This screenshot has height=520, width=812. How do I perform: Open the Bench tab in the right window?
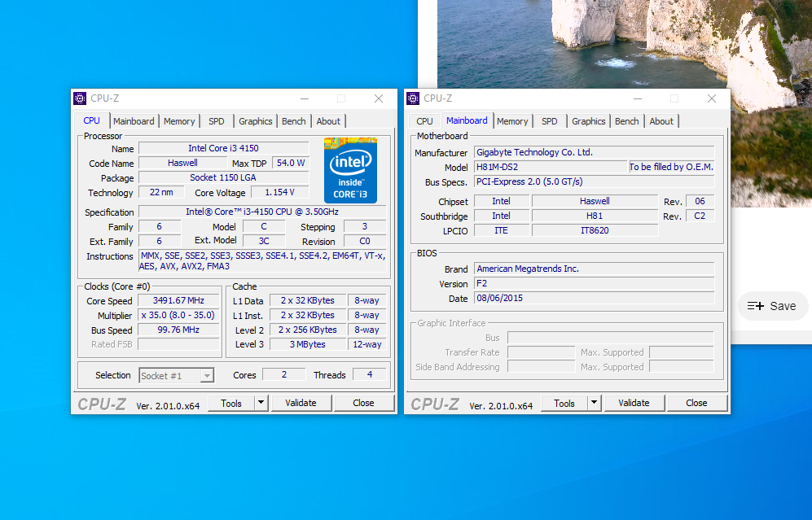(626, 121)
